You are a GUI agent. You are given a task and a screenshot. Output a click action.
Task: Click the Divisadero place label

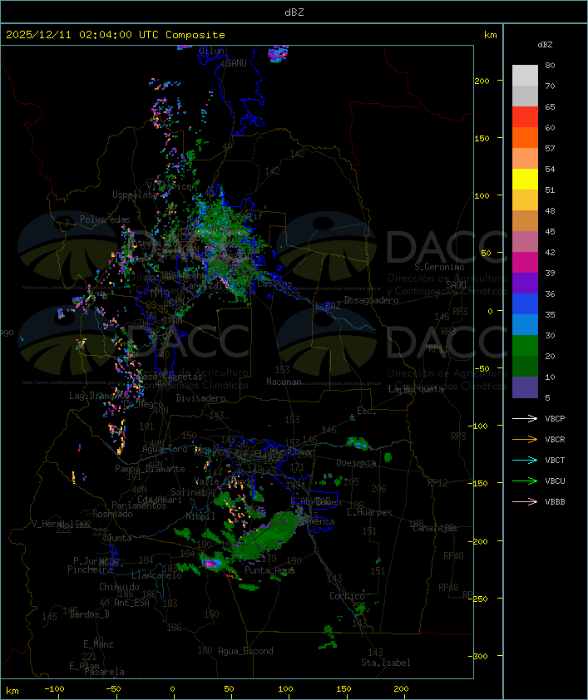[200, 397]
